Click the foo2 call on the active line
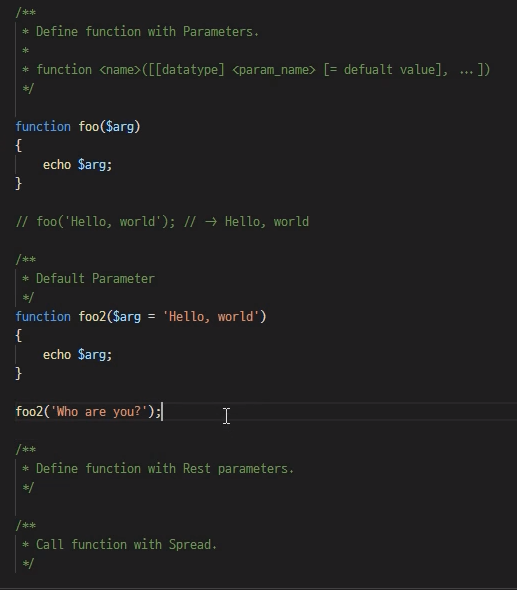The height and width of the screenshot is (590, 517). (x=29, y=412)
